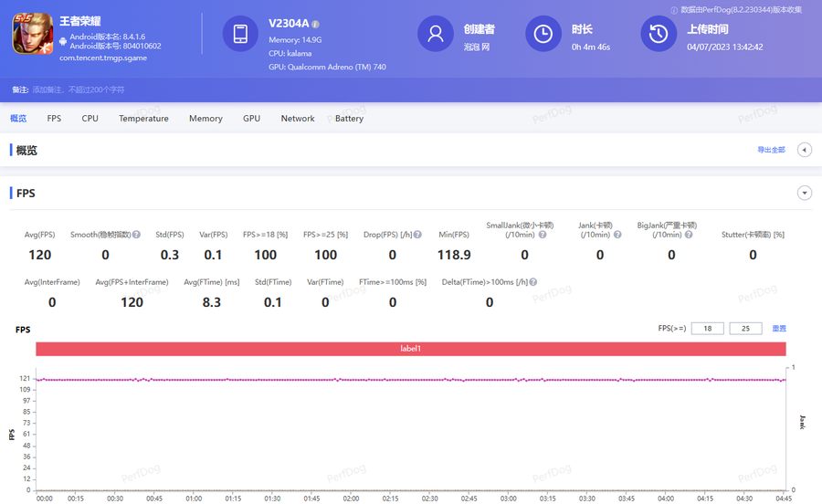Collapse the 概览 overview section arrow

tap(805, 150)
